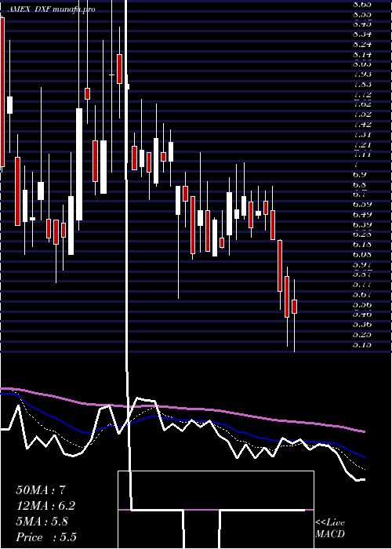Click the 6.18 price axis label
Image resolution: width=392 pixels, height=549 pixels.
point(362,244)
